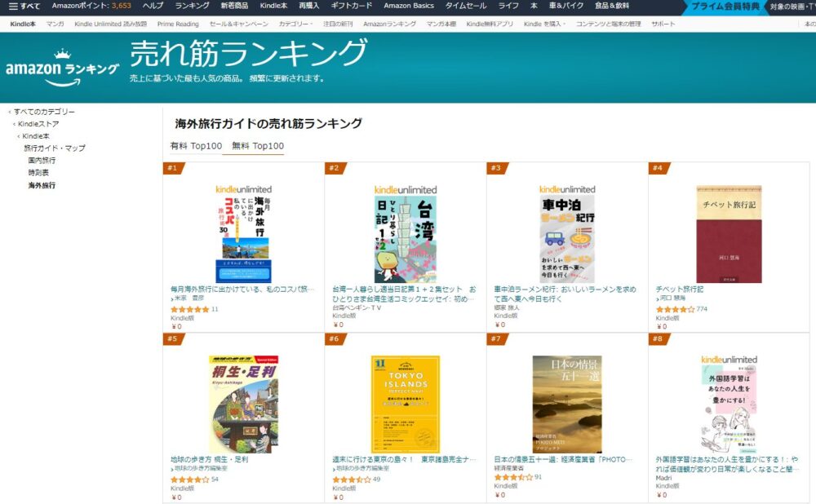Click star rating of 日本の情景五十一選
Image resolution: width=816 pixels, height=504 pixels.
point(513,477)
